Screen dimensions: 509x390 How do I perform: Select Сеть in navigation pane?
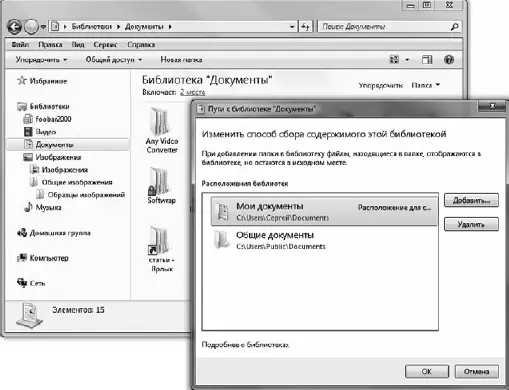tap(37, 283)
